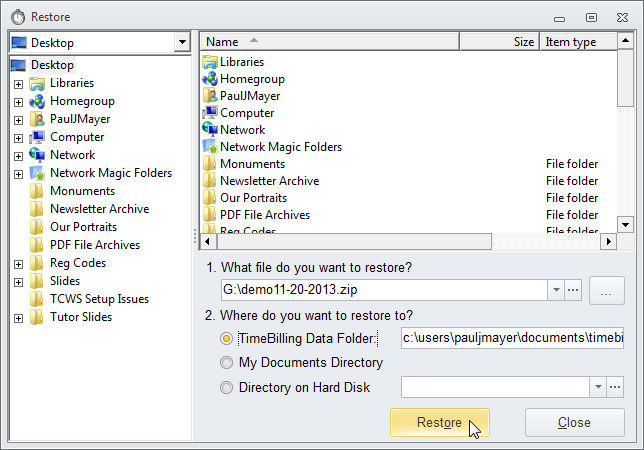Open the restore file path dropdown arrow

[555, 291]
